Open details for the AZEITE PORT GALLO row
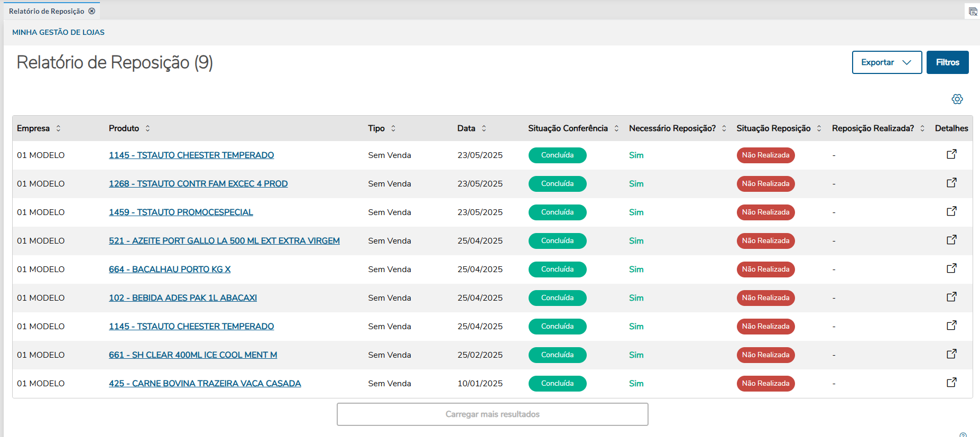 tap(951, 240)
